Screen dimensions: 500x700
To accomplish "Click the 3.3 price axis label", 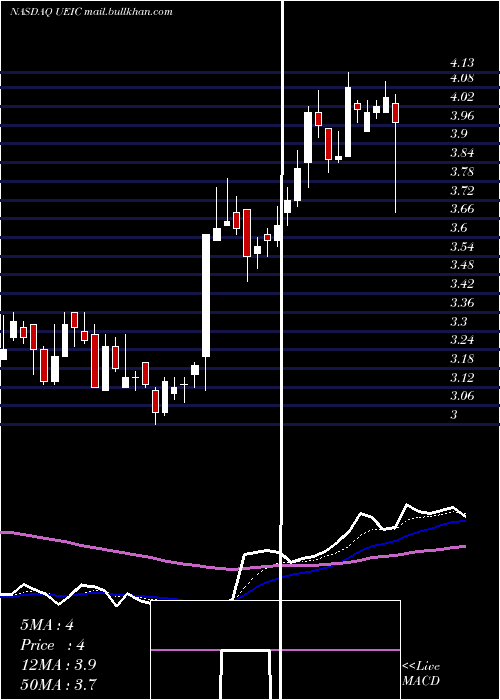I will [458, 321].
